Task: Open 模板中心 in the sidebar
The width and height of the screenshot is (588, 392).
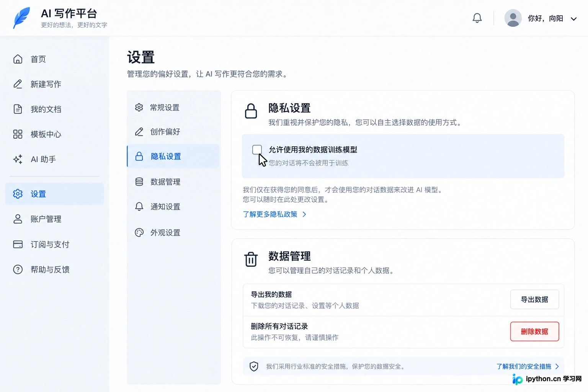Action: coord(54,134)
